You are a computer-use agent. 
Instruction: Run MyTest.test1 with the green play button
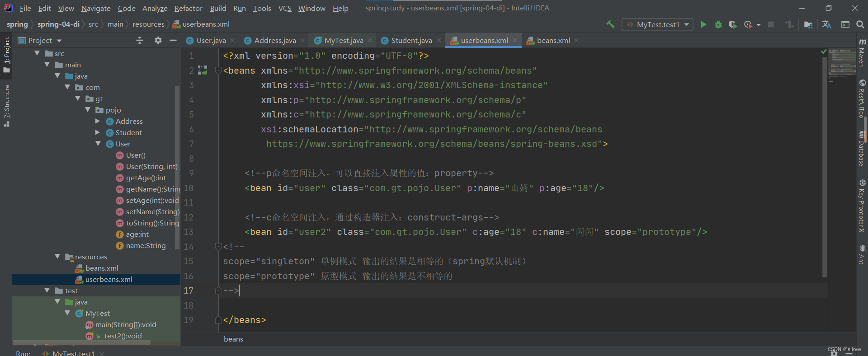[703, 24]
